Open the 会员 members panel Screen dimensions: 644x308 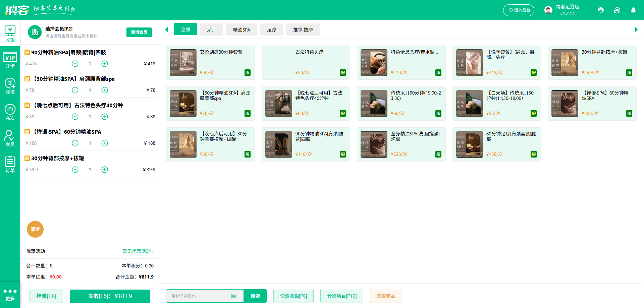pos(10,138)
